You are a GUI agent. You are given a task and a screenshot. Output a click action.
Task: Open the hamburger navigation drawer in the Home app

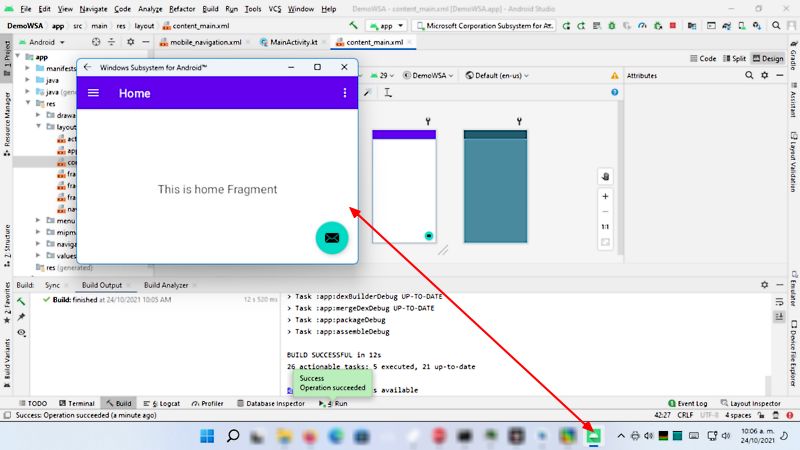pyautogui.click(x=93, y=93)
